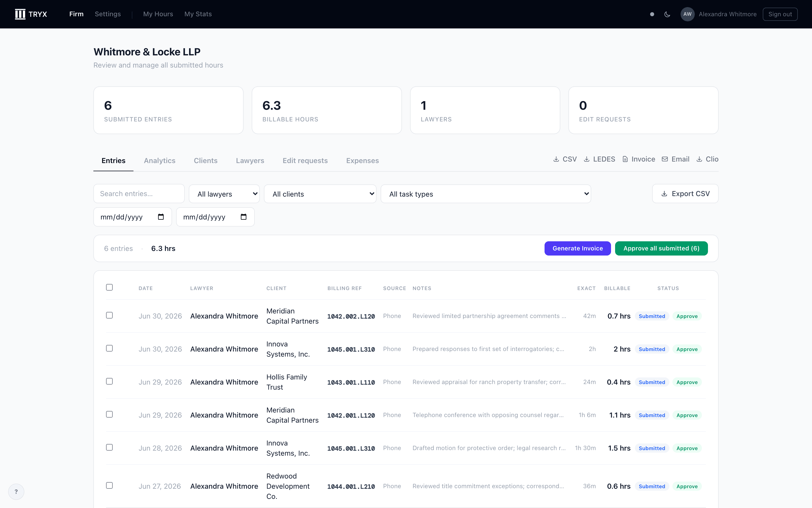Click the DATE column header
Viewport: 812px width, 508px height.
click(x=146, y=288)
